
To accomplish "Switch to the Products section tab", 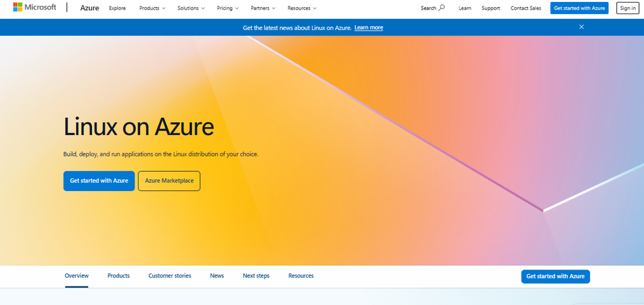I will 118,276.
